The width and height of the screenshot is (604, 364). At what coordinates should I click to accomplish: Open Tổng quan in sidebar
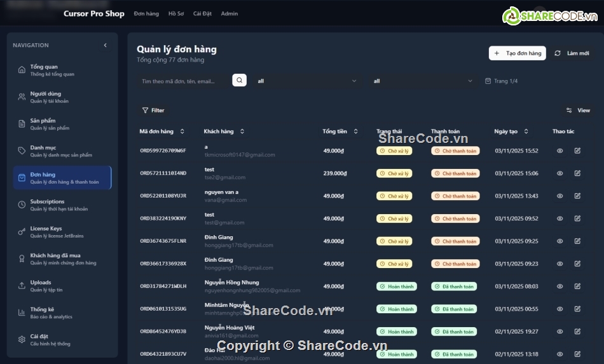pyautogui.click(x=62, y=70)
